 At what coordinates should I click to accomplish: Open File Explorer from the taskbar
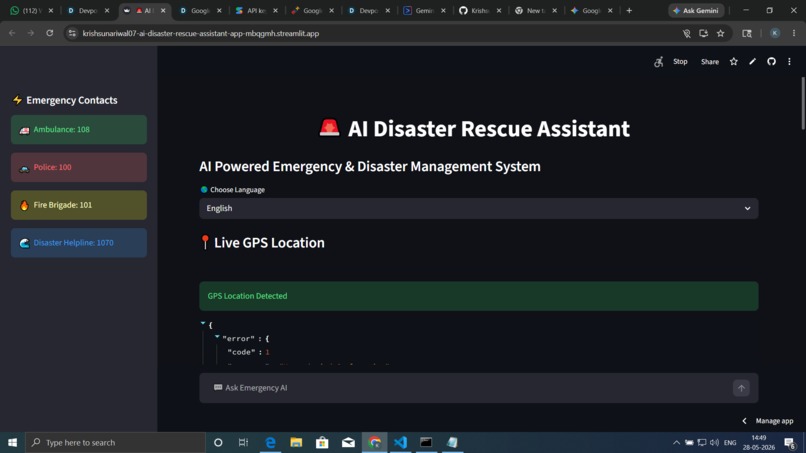[x=296, y=442]
